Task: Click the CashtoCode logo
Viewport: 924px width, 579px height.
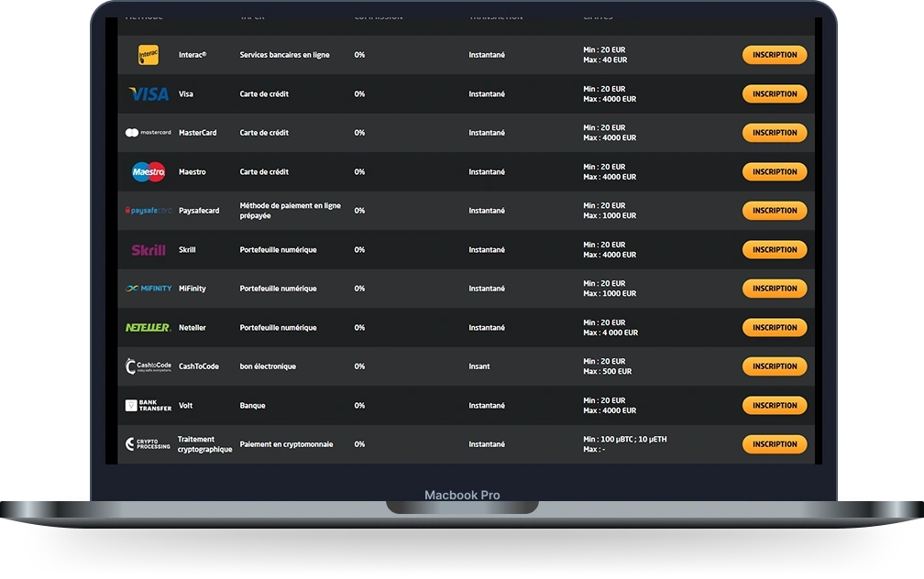Action: pos(148,366)
